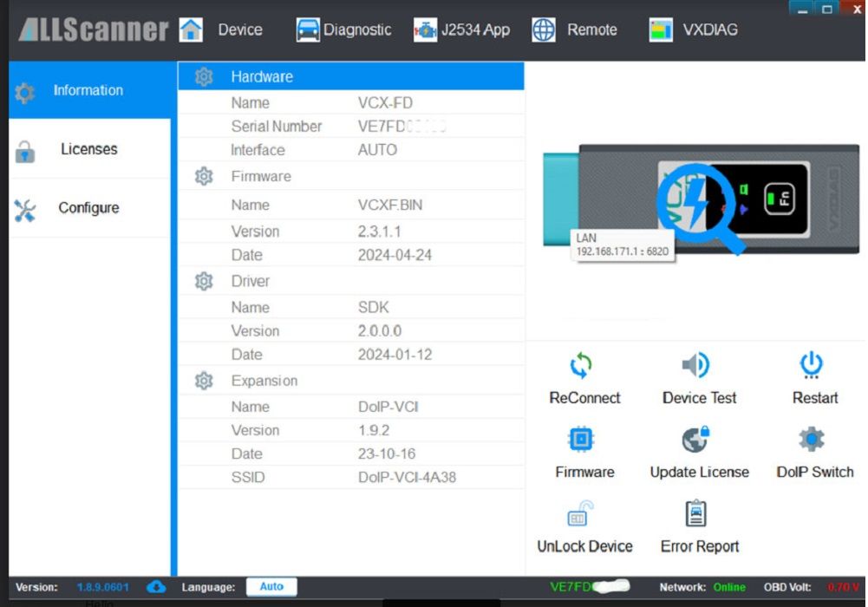Viewport: 868px width, 607px height.
Task: Open the J2534 App tab
Action: click(461, 29)
